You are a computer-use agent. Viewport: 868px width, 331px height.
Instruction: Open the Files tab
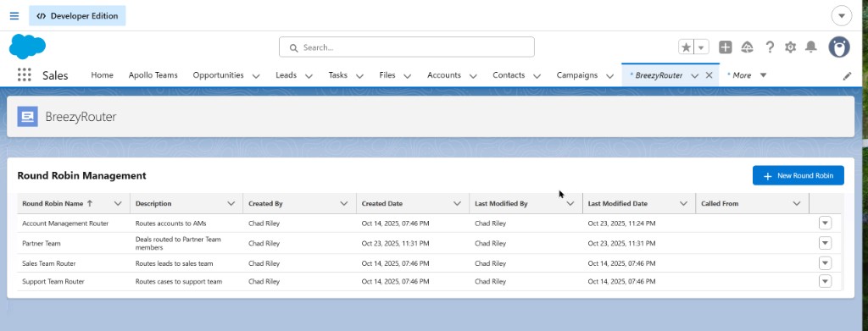point(387,75)
